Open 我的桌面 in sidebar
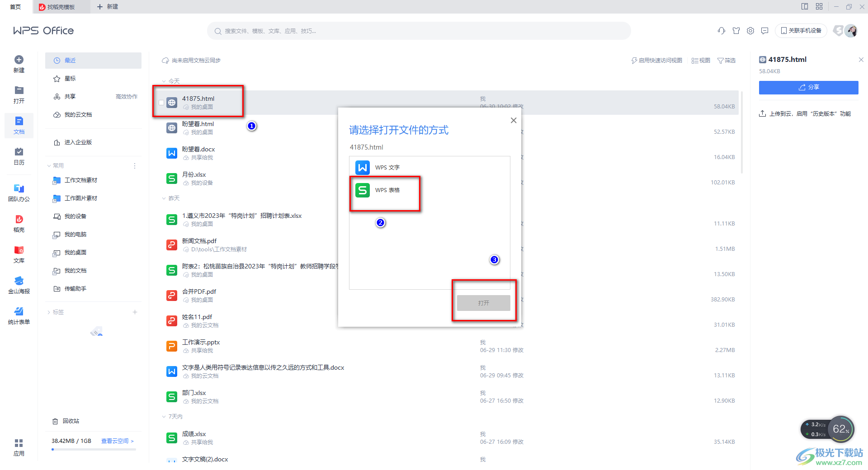868x470 pixels. point(93,253)
